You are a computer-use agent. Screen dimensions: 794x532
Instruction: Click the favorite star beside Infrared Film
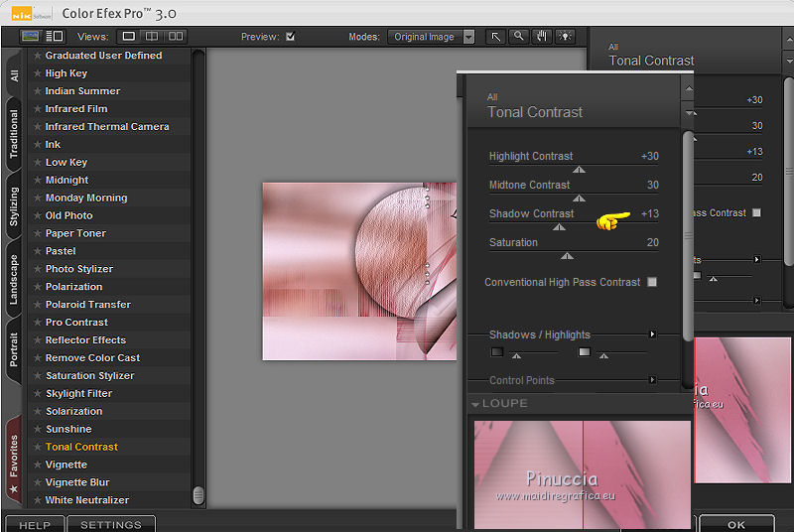[x=37, y=108]
